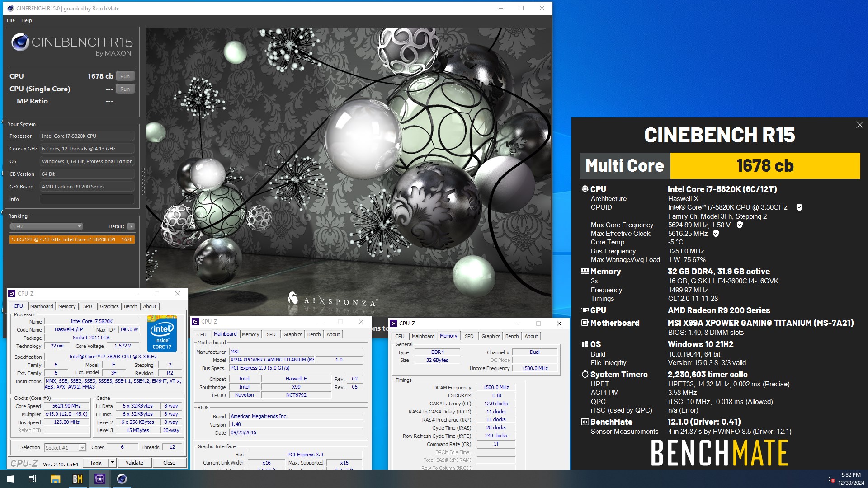Image resolution: width=868 pixels, height=488 pixels.
Task: Click the Info input field in Cinebench
Action: pos(87,199)
